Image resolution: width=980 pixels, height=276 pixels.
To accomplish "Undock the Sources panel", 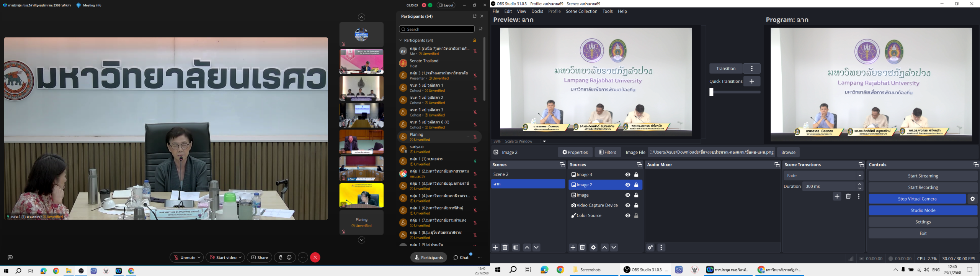I will click(x=639, y=164).
